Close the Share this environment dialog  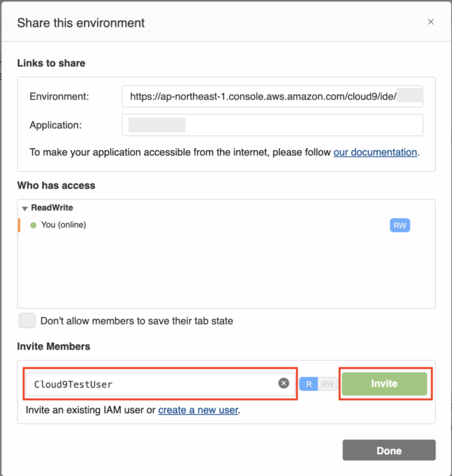pyautogui.click(x=431, y=22)
